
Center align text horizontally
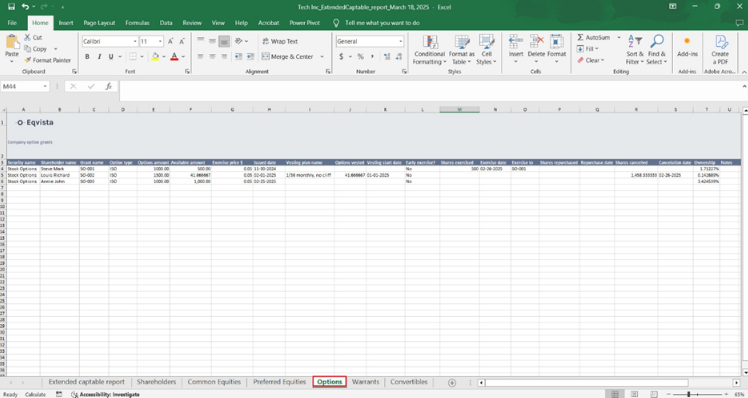click(212, 56)
